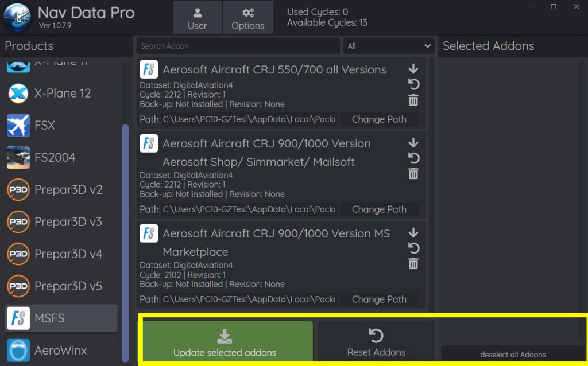
Task: Delete the CRJ 550/700 all Versions addon
Action: pos(413,100)
